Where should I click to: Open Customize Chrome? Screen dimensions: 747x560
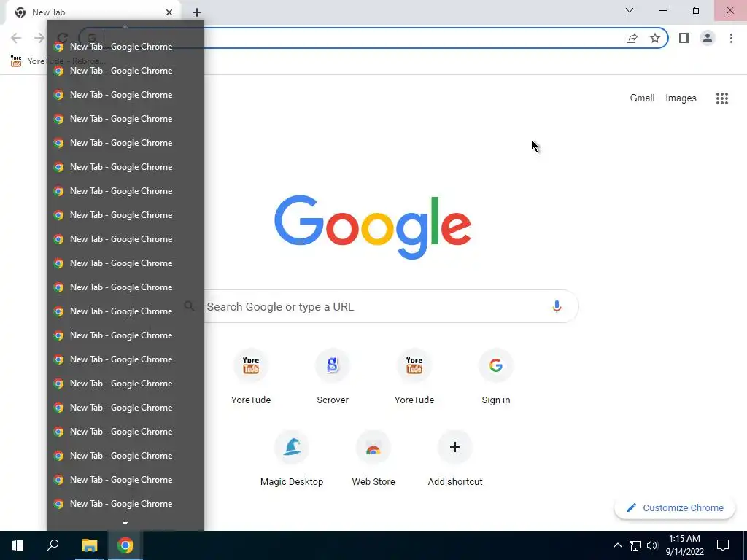coord(675,507)
